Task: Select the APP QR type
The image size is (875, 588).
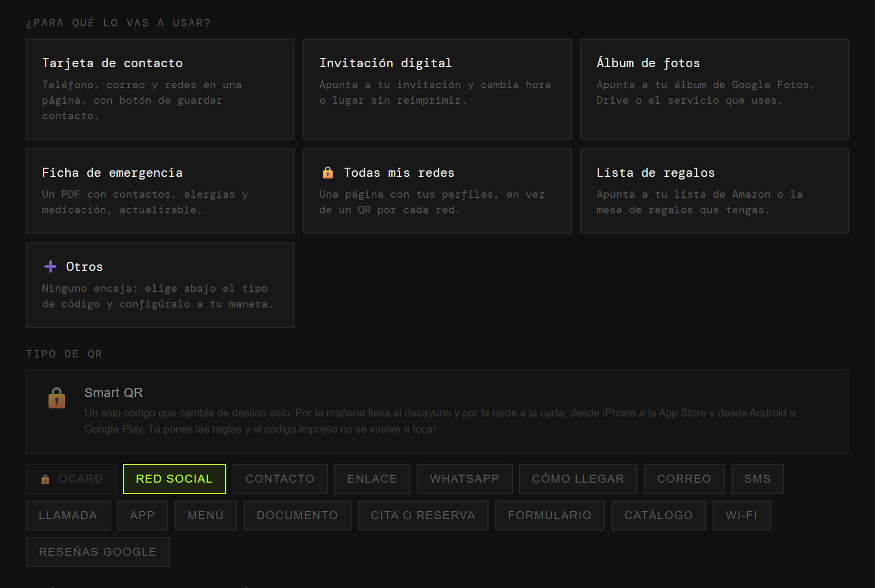Action: tap(142, 515)
